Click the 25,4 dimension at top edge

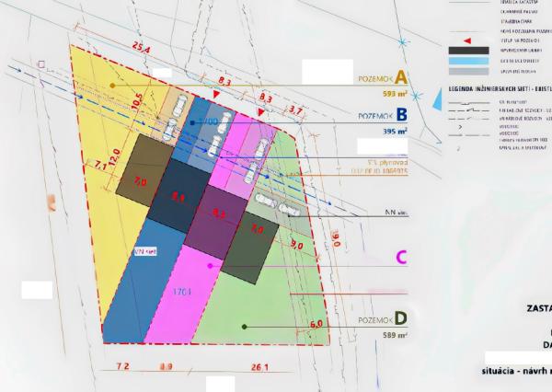[141, 44]
